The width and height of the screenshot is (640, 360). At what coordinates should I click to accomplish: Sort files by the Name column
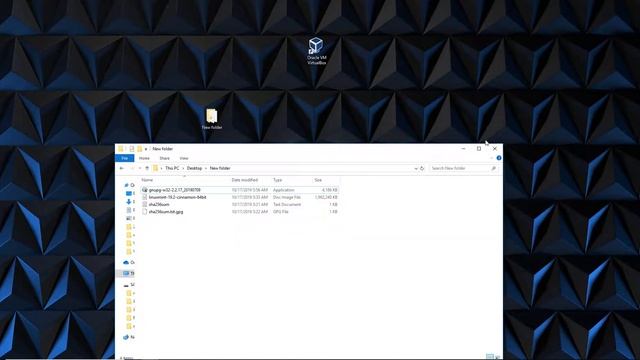147,180
